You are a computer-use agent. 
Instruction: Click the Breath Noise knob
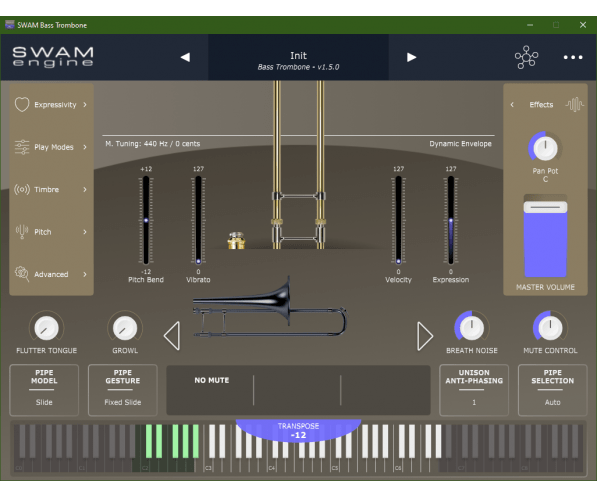click(x=472, y=328)
